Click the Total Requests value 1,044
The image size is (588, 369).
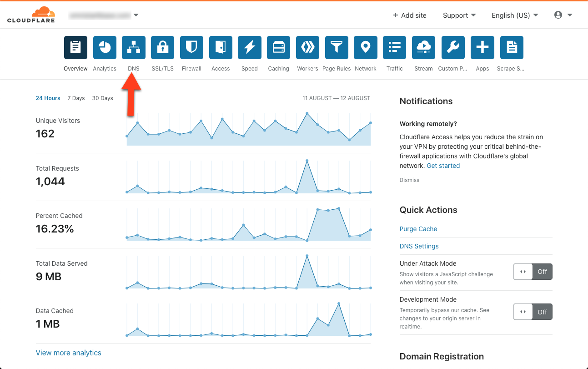[x=50, y=182]
